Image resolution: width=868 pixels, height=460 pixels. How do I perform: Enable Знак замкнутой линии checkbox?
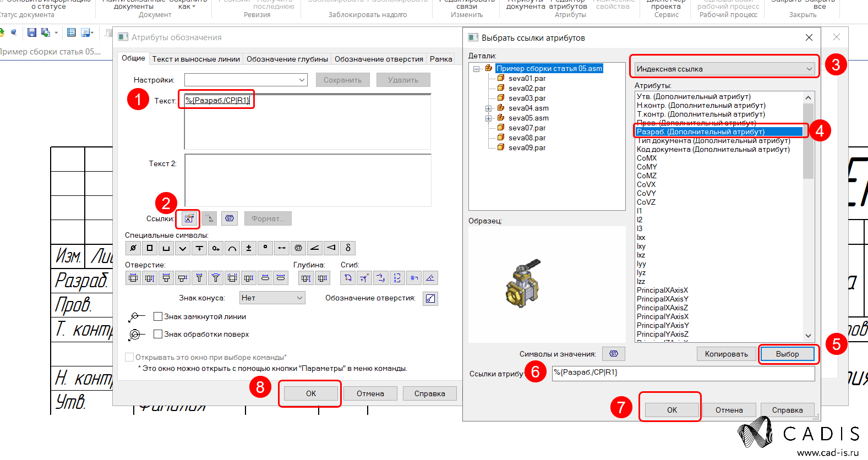tap(158, 316)
